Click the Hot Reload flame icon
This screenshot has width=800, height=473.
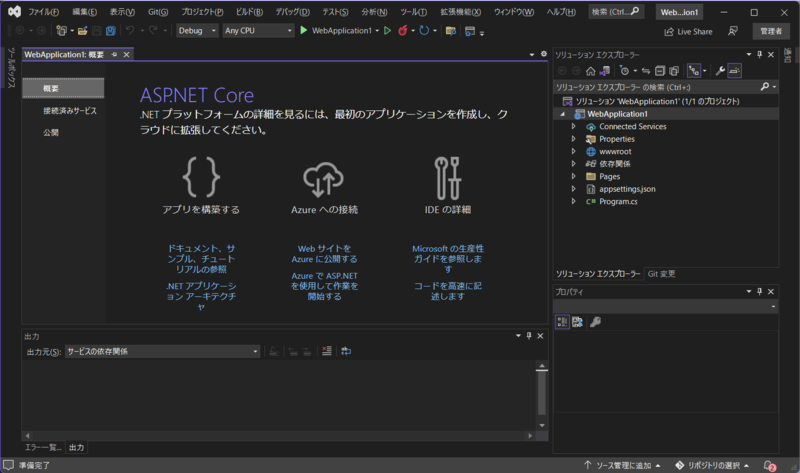point(403,31)
